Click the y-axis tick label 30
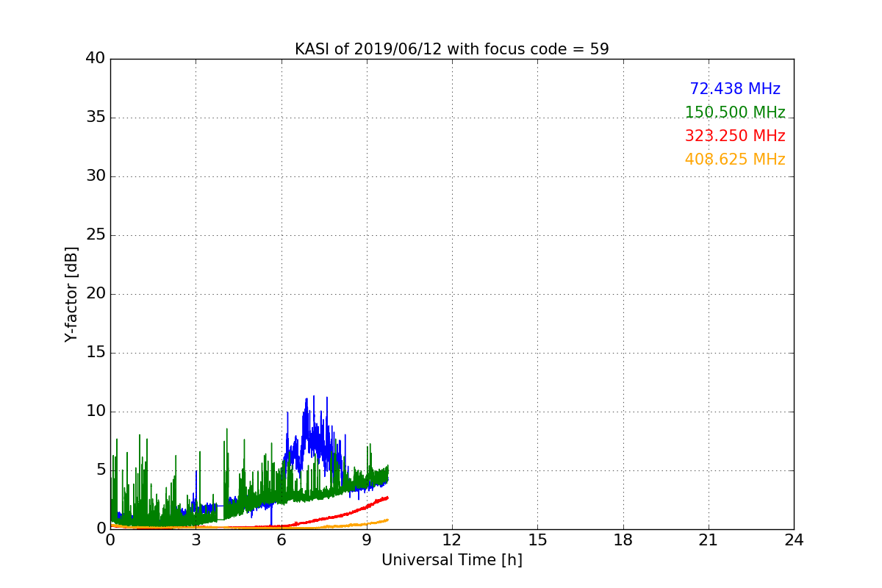The width and height of the screenshot is (882, 588). 96,176
